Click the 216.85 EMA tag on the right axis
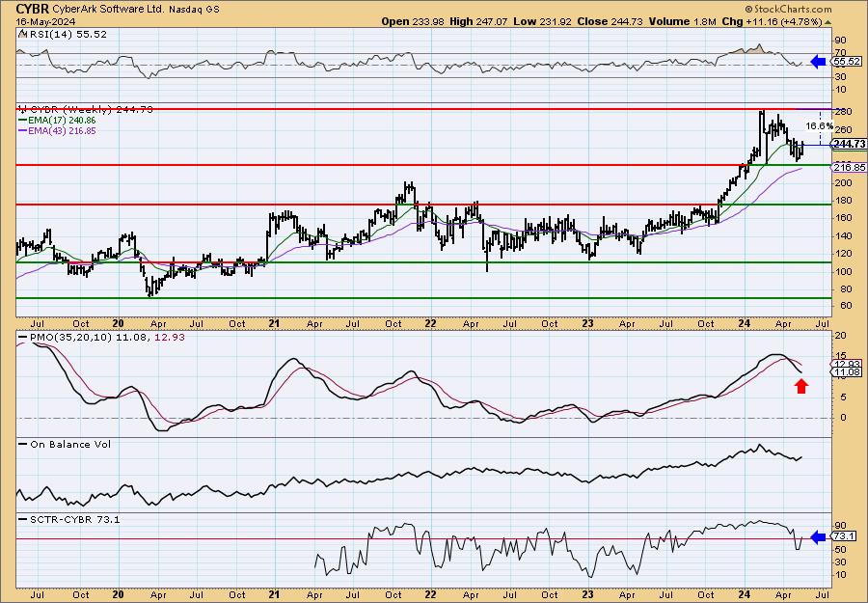Image resolution: width=868 pixels, height=603 pixels. click(850, 167)
